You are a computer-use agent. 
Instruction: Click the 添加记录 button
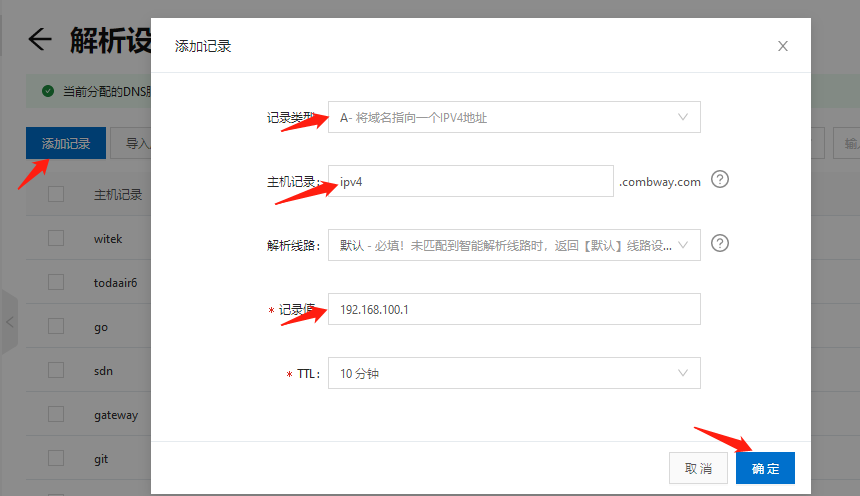(66, 143)
